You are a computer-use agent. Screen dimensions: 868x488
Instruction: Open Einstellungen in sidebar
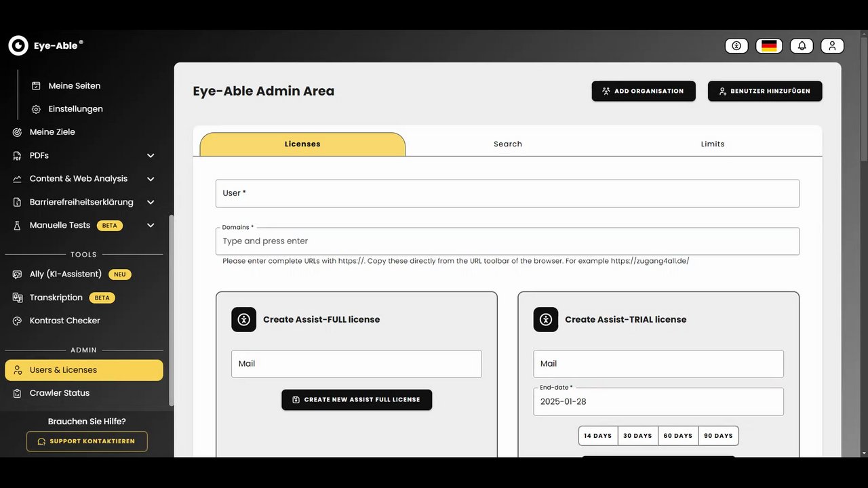(x=76, y=109)
